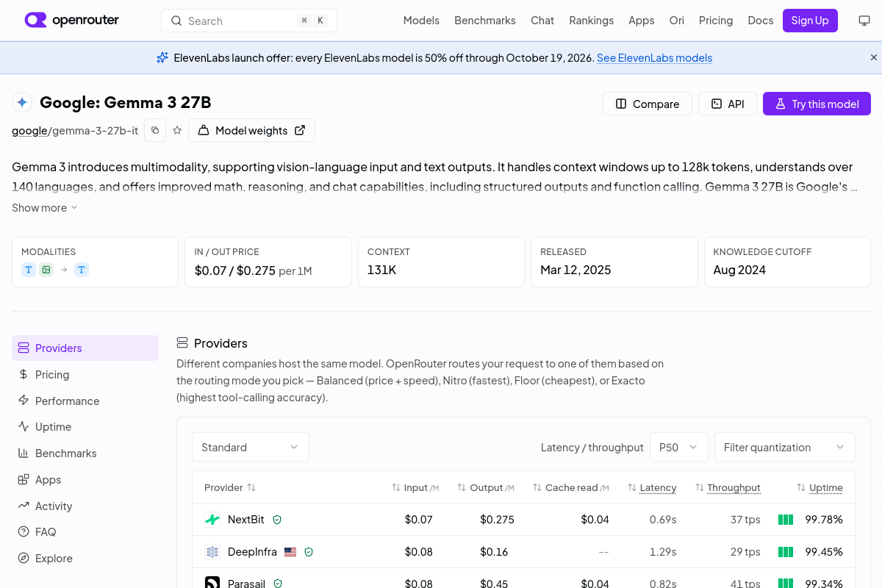Open the API button for this model
The height and width of the screenshot is (588, 882).
click(727, 104)
